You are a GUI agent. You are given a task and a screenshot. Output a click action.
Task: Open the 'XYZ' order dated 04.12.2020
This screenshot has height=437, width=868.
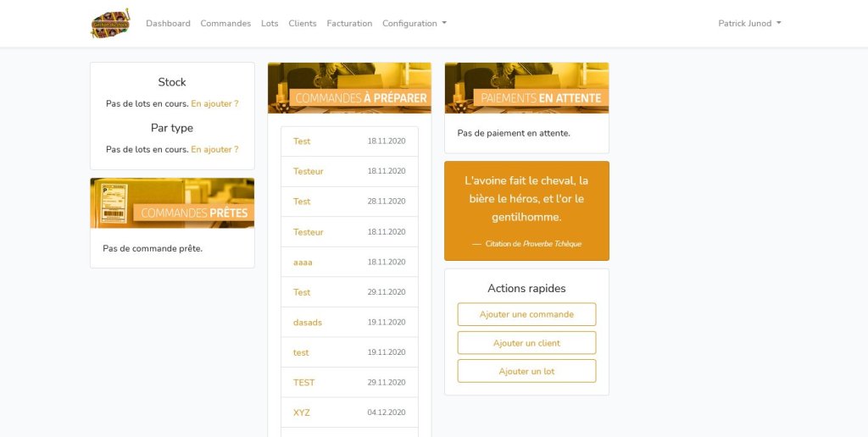coord(302,412)
